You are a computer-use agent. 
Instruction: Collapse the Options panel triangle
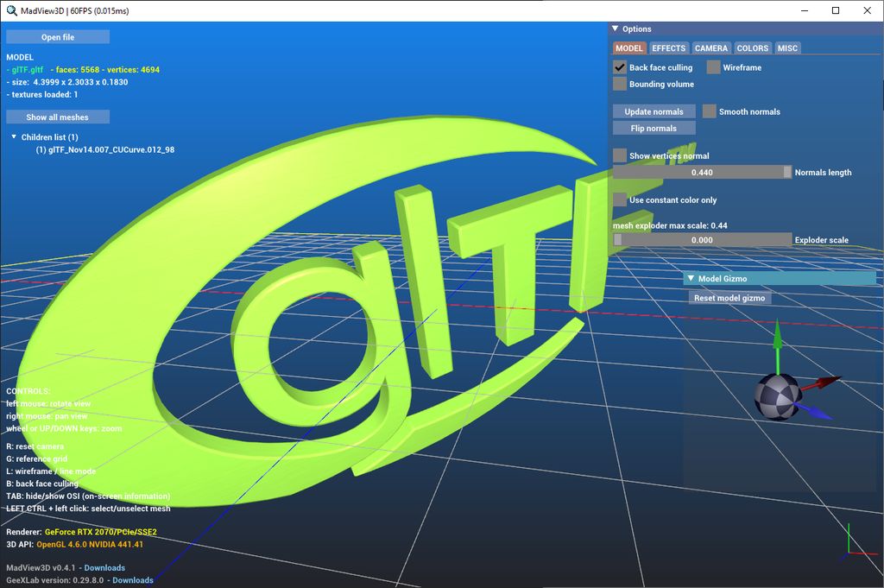[x=615, y=28]
